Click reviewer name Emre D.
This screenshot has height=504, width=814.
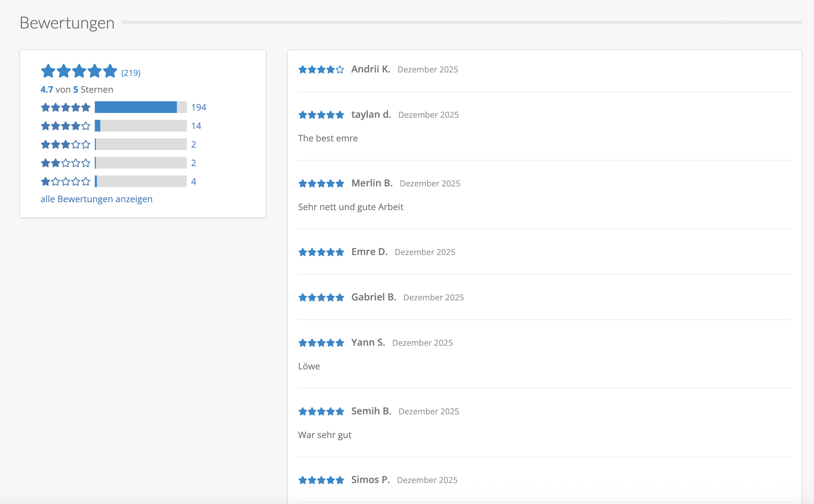(369, 252)
